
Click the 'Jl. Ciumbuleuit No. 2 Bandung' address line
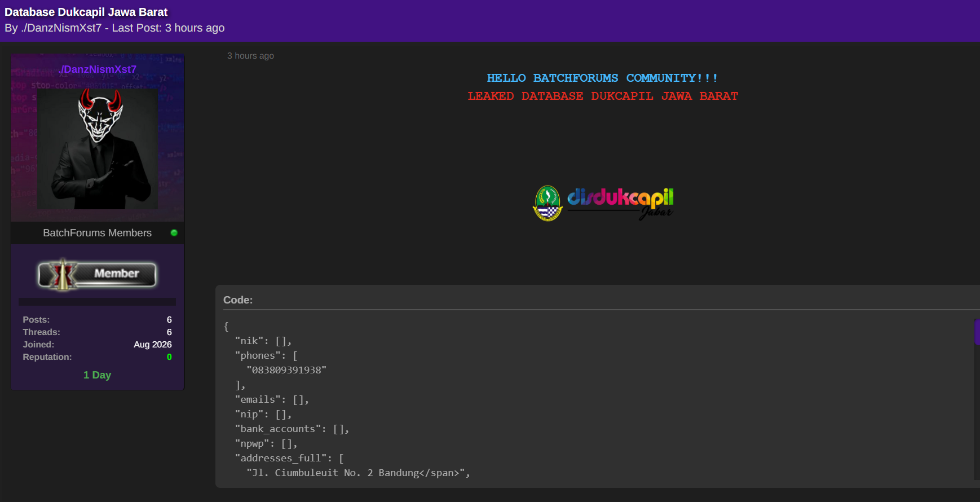coord(359,473)
